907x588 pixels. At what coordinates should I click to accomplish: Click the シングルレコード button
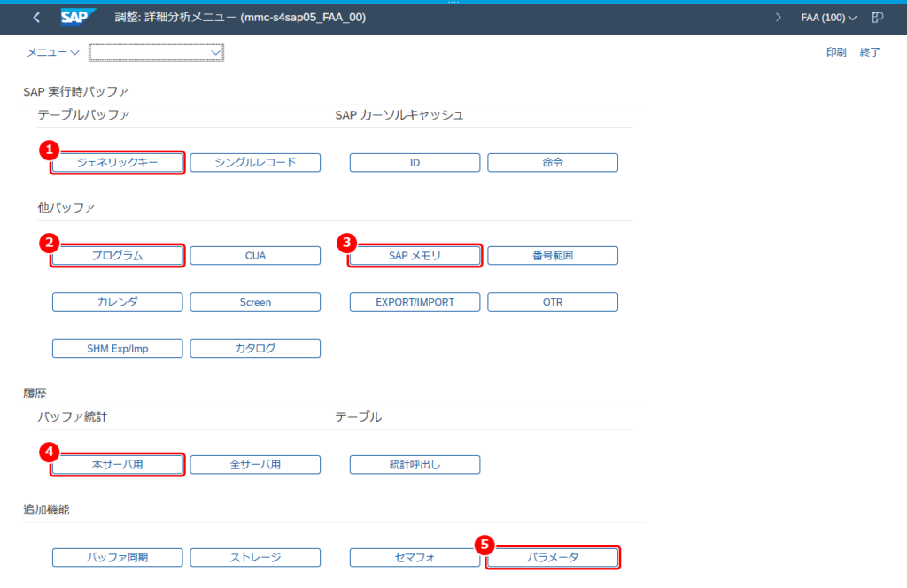click(x=255, y=162)
